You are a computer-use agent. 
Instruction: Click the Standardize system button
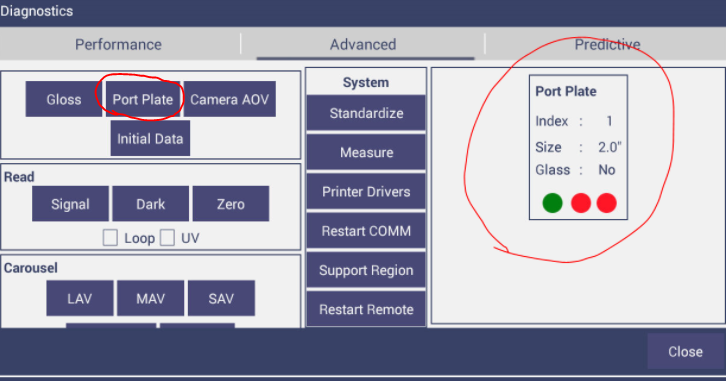(366, 113)
